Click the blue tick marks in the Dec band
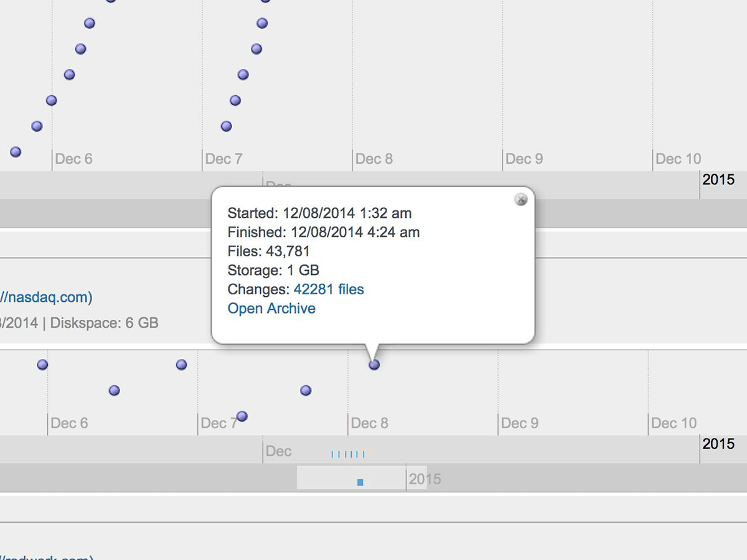 pyautogui.click(x=348, y=455)
